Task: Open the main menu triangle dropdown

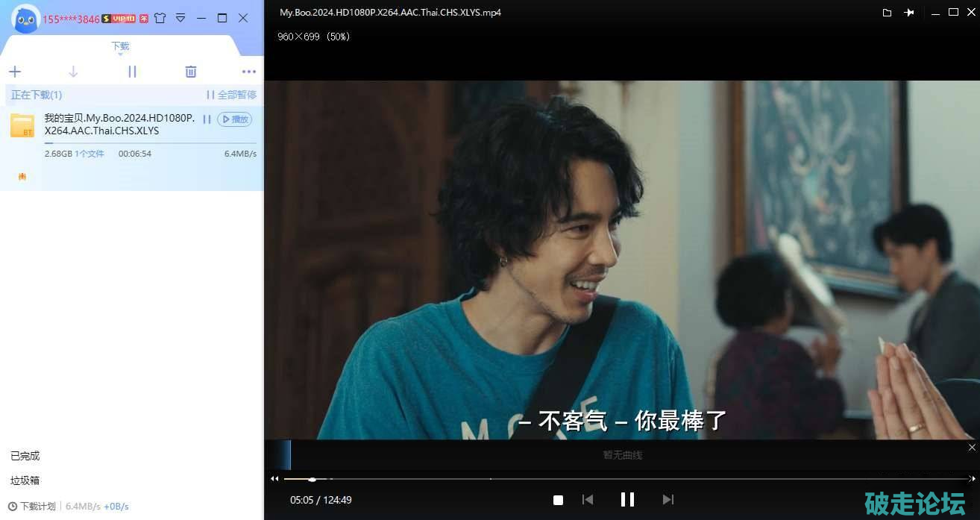Action: click(180, 18)
